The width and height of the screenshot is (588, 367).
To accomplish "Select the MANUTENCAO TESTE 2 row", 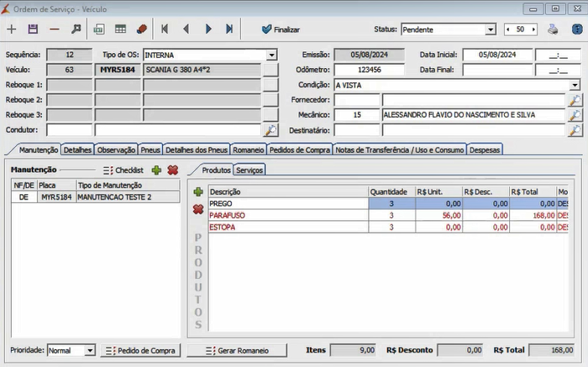I will (96, 197).
